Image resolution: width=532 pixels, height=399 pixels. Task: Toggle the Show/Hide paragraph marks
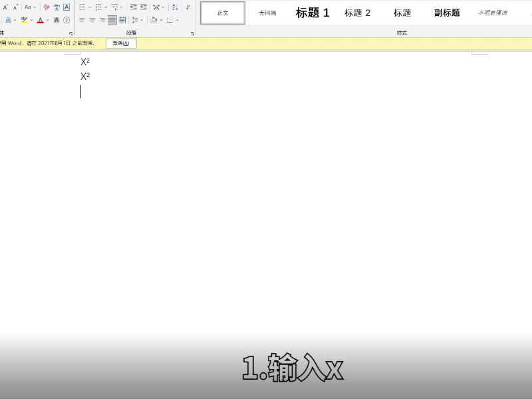(x=188, y=6)
